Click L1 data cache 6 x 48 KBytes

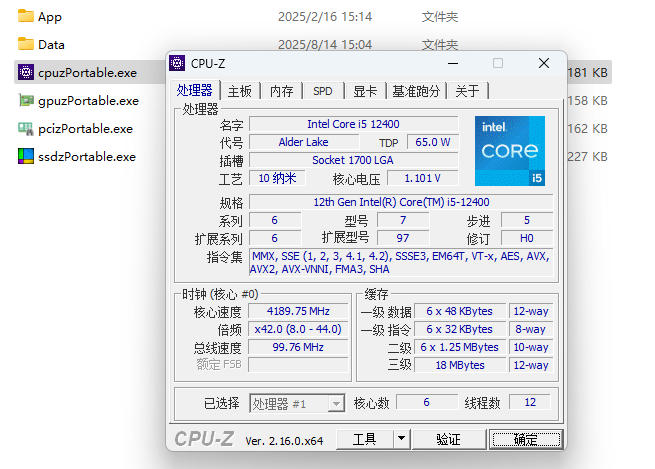click(460, 311)
